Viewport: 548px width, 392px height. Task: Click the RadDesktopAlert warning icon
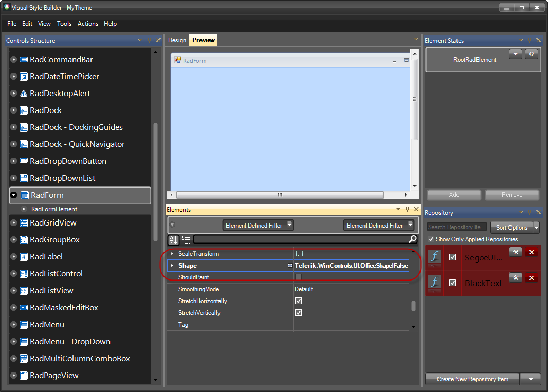click(x=24, y=94)
